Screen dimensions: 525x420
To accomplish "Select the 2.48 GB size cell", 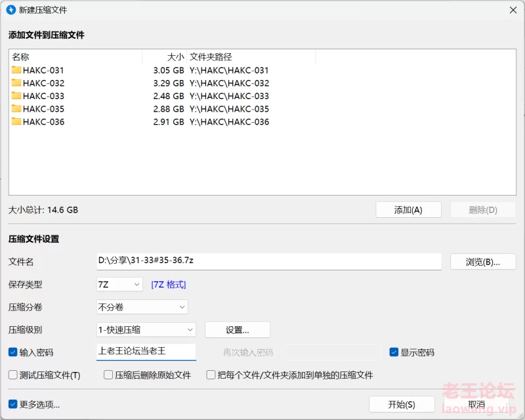I will (x=169, y=96).
